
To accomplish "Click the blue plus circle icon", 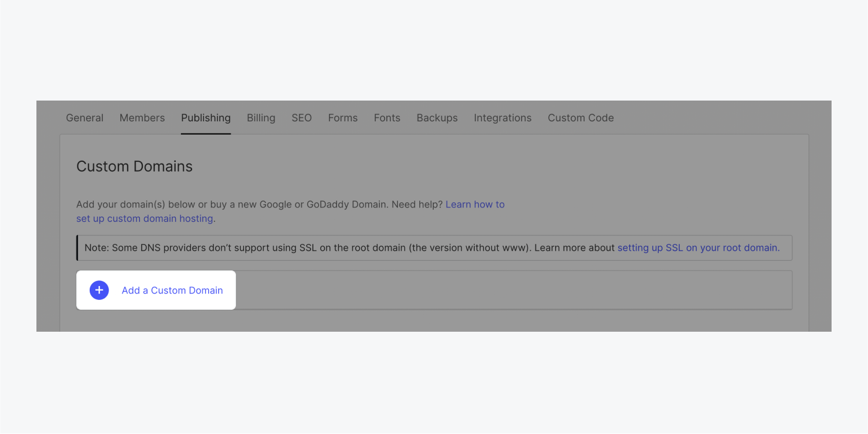I will pos(99,290).
